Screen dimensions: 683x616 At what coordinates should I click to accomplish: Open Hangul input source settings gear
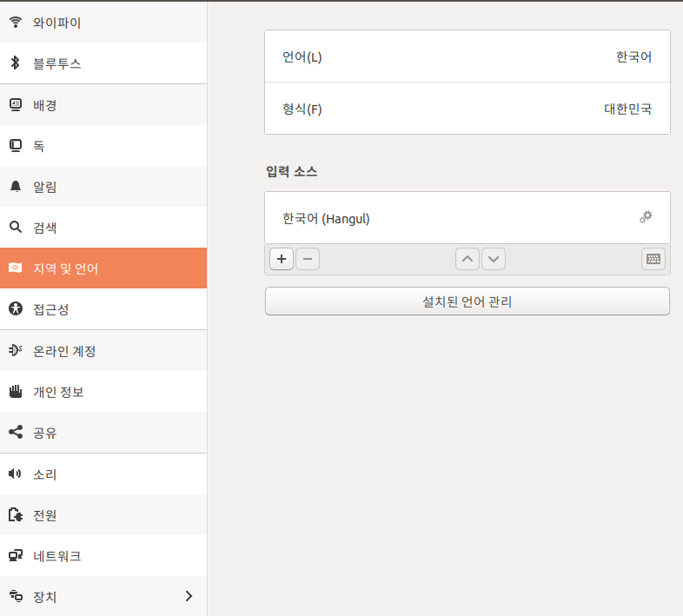click(646, 217)
